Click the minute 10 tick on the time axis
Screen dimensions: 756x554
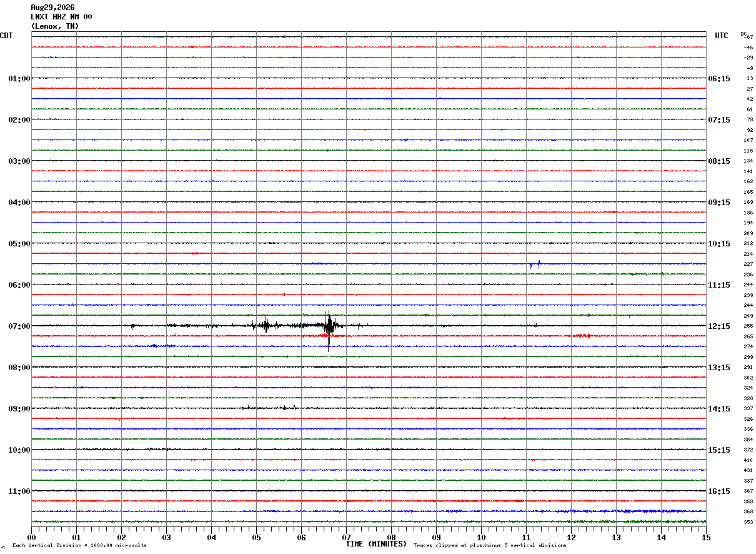[x=481, y=537]
